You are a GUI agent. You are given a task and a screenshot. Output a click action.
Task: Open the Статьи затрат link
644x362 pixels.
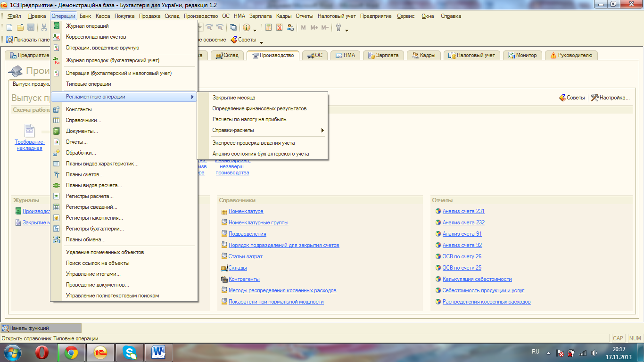click(x=245, y=256)
